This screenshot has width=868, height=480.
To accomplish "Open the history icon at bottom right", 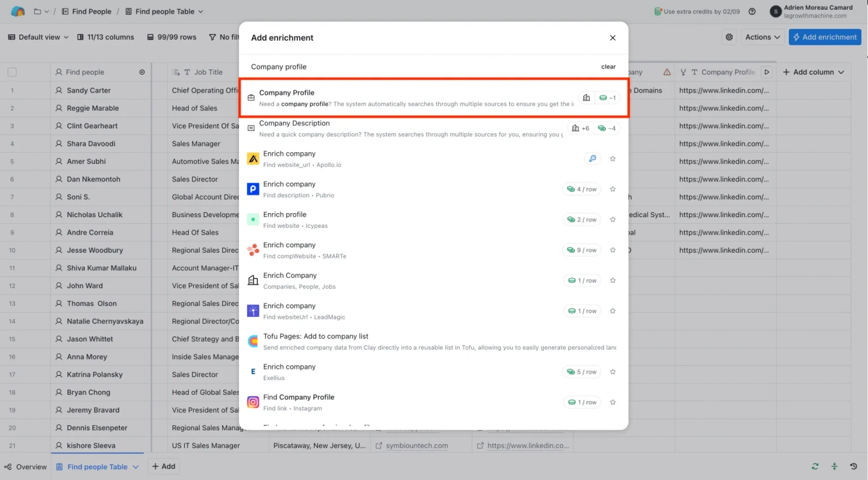I will pos(853,466).
